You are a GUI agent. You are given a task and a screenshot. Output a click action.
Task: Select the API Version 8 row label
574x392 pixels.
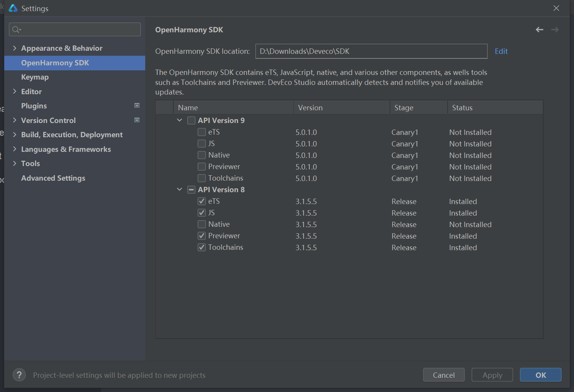[x=221, y=189]
